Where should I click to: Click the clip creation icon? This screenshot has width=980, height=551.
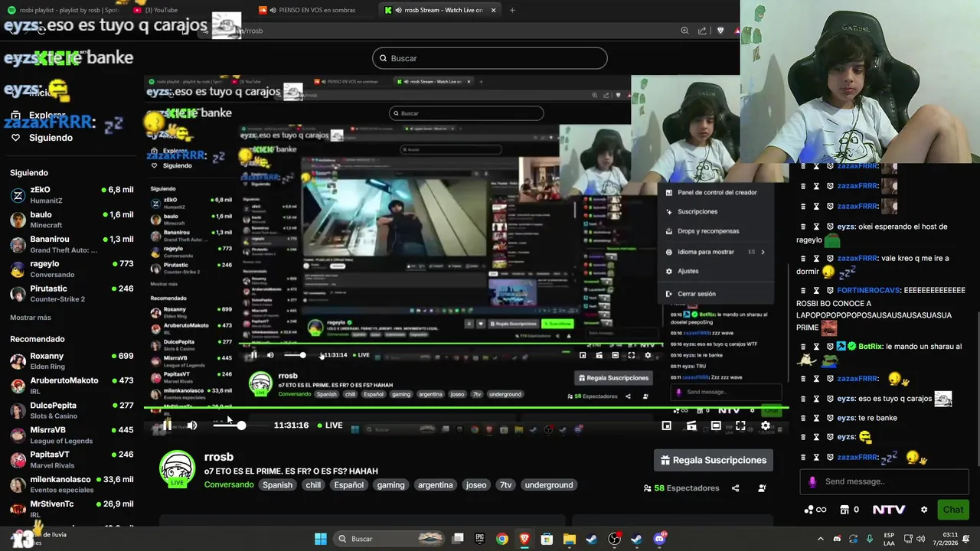[691, 425]
